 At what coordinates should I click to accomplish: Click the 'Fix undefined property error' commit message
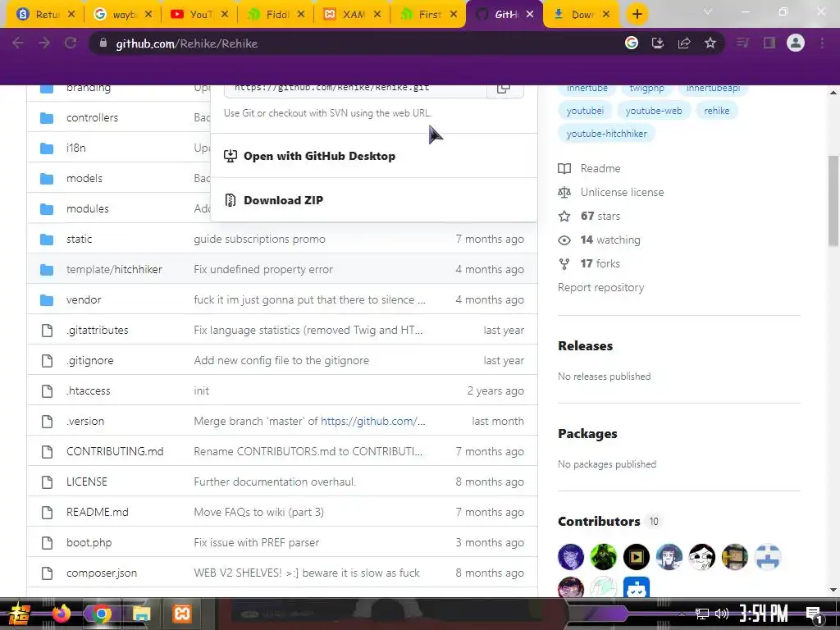pos(263,269)
